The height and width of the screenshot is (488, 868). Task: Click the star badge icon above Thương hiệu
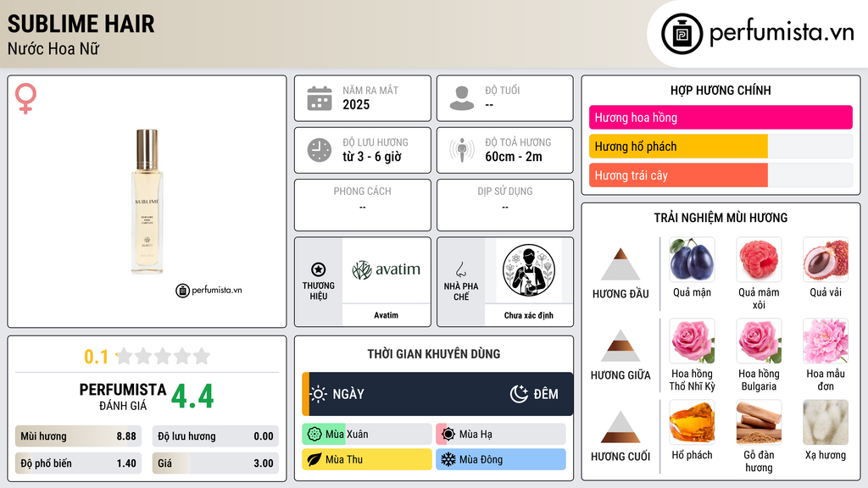coord(319,269)
